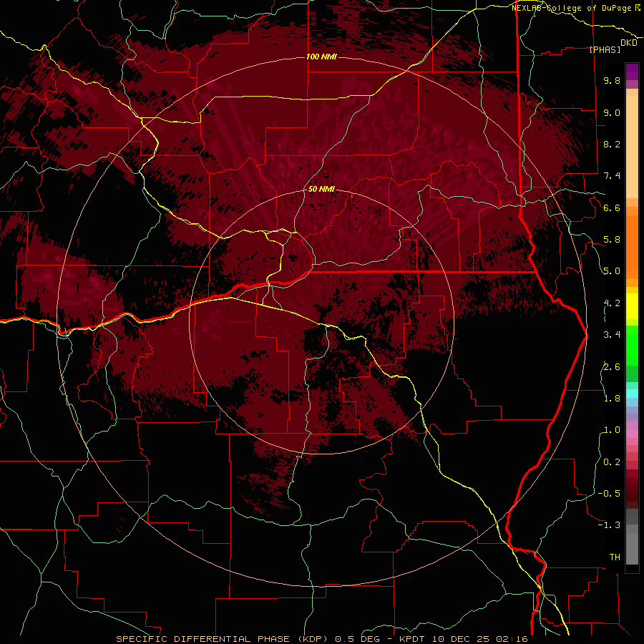
Task: Click the 8.2 scale value
Action: pos(612,144)
